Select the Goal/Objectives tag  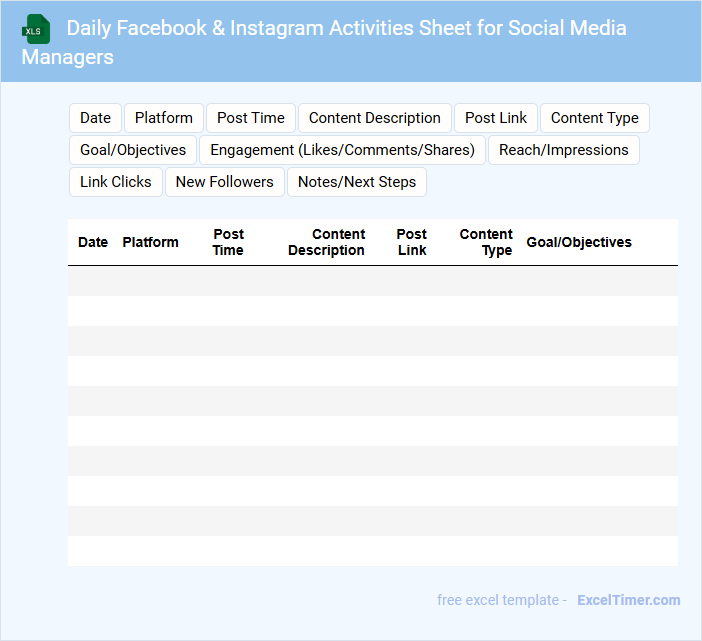133,150
